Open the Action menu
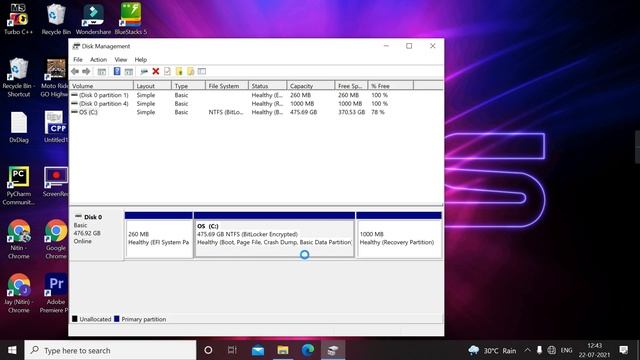The image size is (640, 360). [x=98, y=60]
